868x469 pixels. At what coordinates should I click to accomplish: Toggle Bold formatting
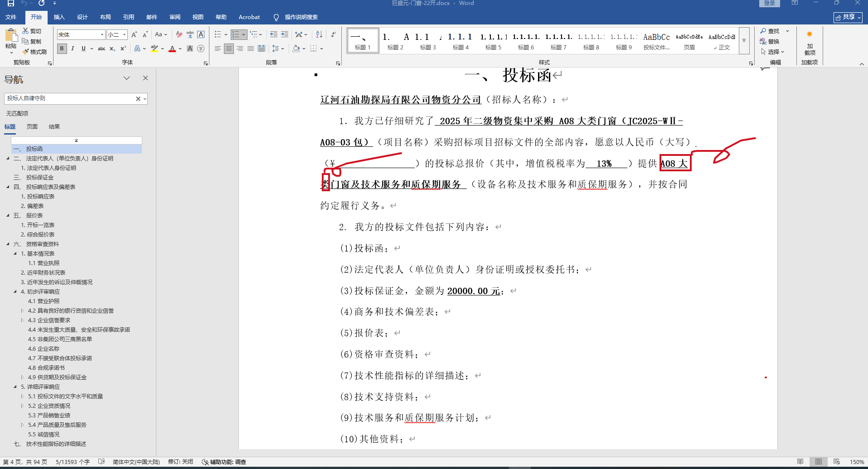tap(62, 48)
